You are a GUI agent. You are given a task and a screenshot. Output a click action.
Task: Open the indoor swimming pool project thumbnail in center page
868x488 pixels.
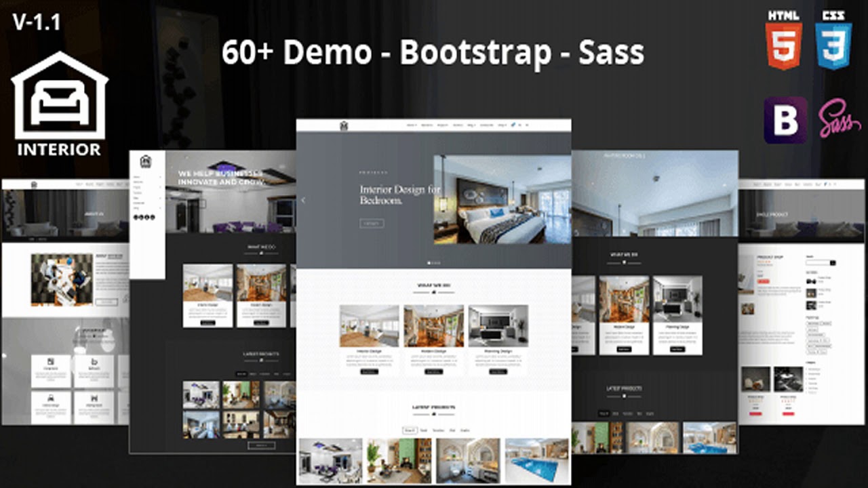[537, 461]
